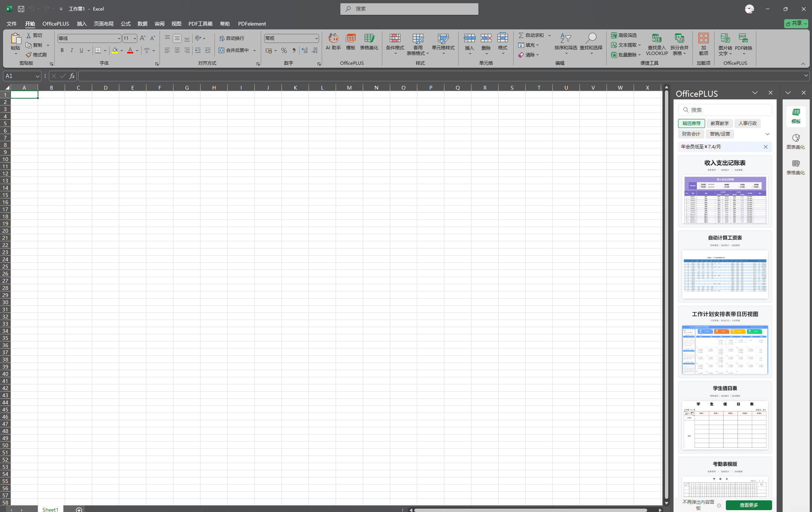Switch to the 插入 ribbon tab

coord(82,24)
